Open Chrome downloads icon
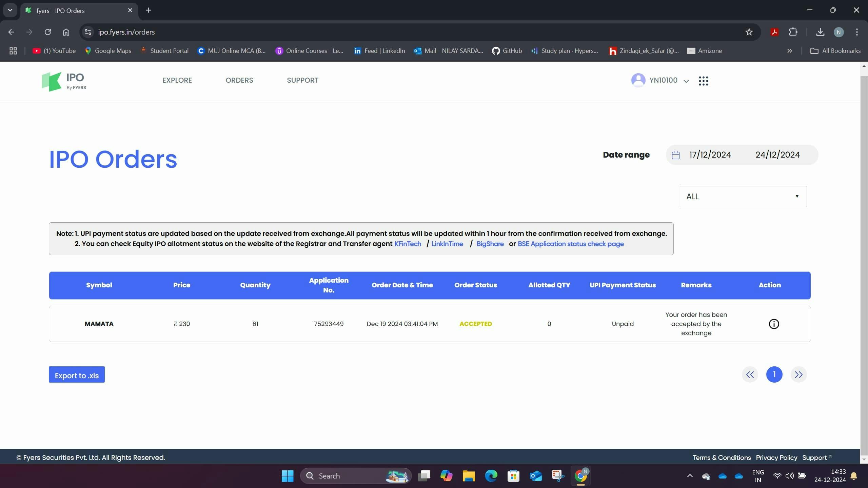The height and width of the screenshot is (488, 868). (x=821, y=32)
